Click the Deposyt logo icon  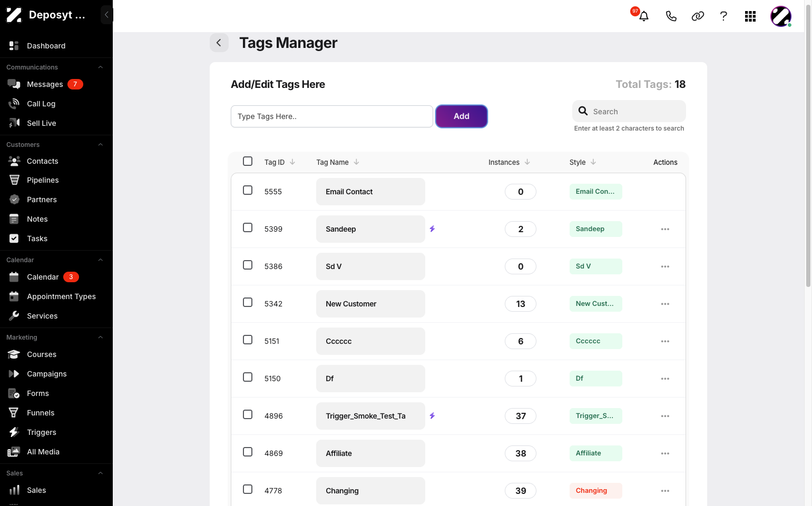[x=14, y=15]
